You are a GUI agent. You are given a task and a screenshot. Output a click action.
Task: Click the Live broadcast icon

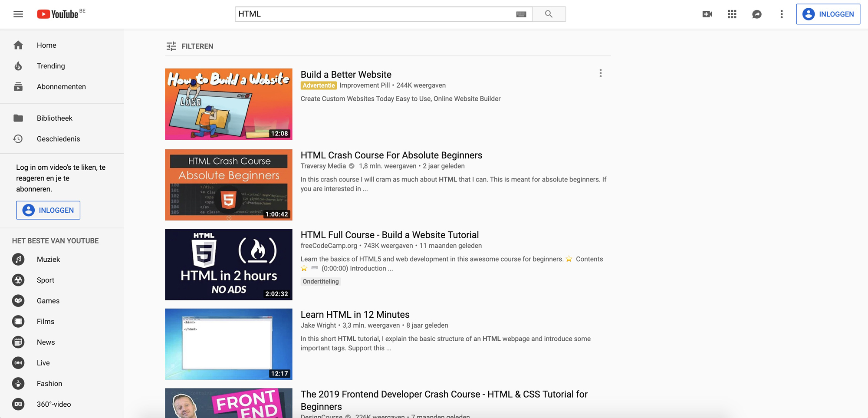[18, 363]
